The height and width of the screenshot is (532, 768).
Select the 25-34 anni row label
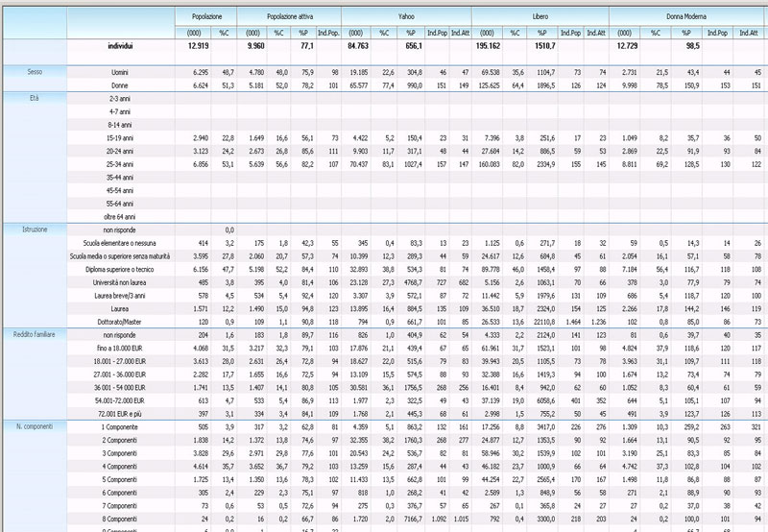[141, 164]
